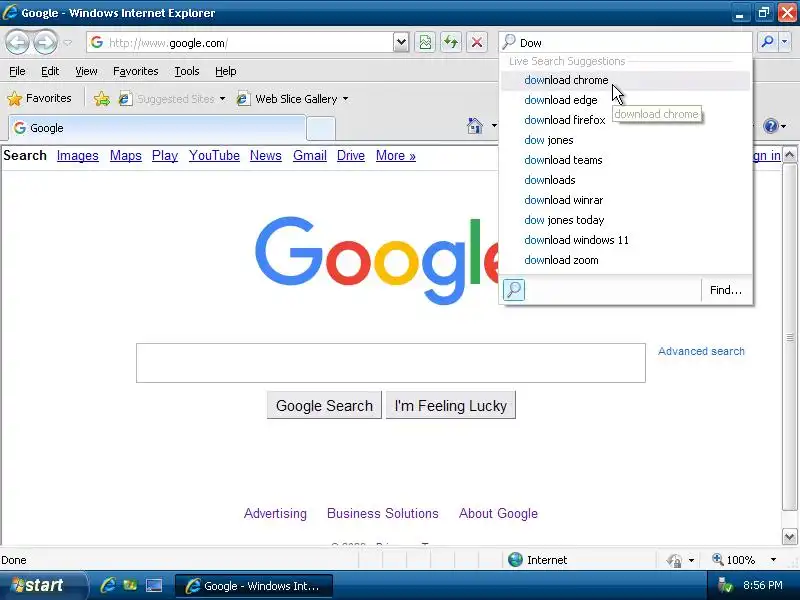This screenshot has width=800, height=600.
Task: Open the YouTube link
Action: coord(214,156)
